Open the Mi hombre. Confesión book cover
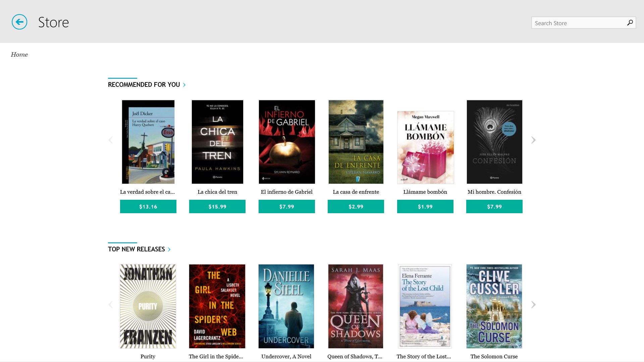 494,142
